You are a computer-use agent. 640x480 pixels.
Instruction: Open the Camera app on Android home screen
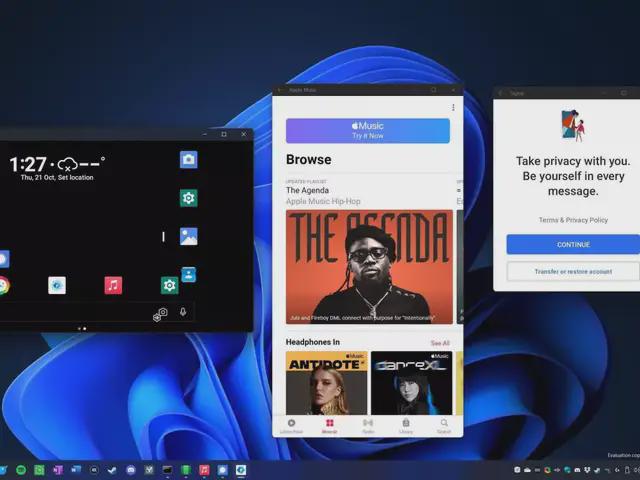coord(188,160)
